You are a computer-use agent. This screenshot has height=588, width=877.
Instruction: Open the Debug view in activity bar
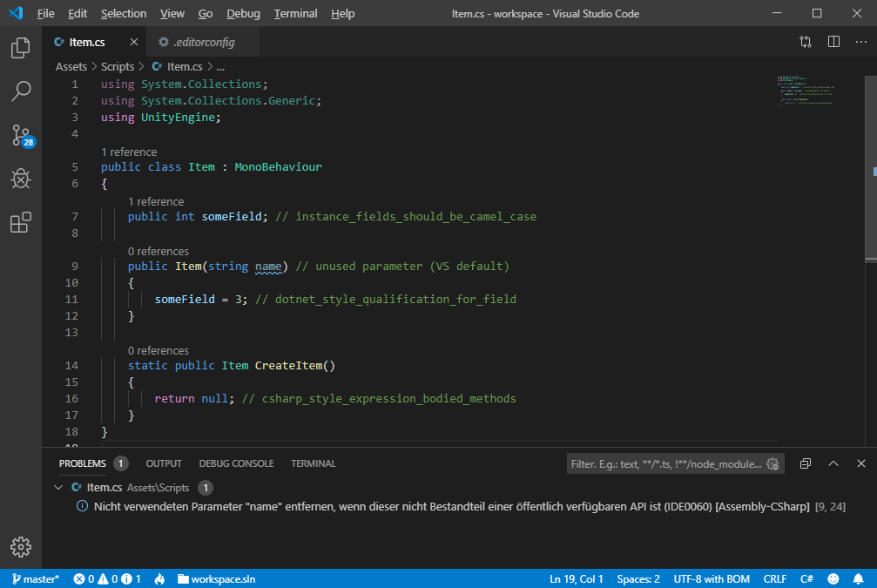point(21,179)
